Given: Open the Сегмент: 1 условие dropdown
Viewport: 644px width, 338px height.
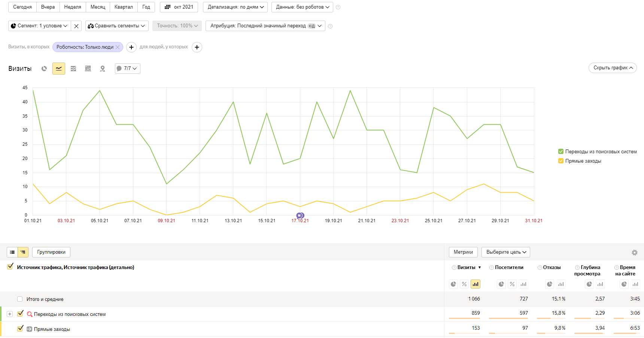Looking at the screenshot, I should click(39, 26).
